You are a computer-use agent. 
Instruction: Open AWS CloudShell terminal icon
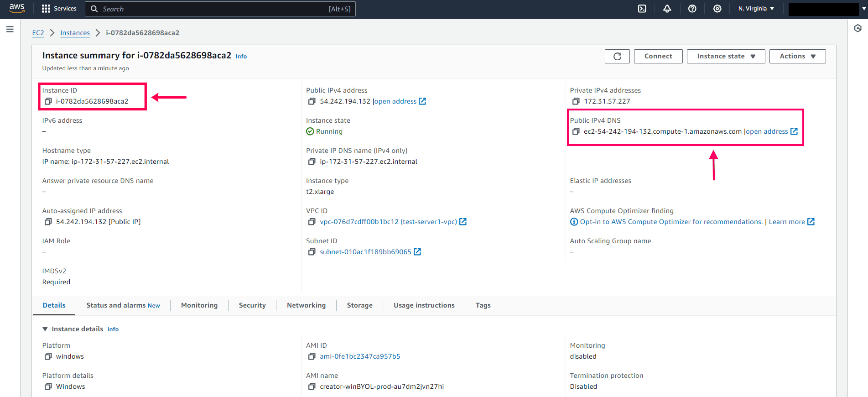tap(642, 9)
